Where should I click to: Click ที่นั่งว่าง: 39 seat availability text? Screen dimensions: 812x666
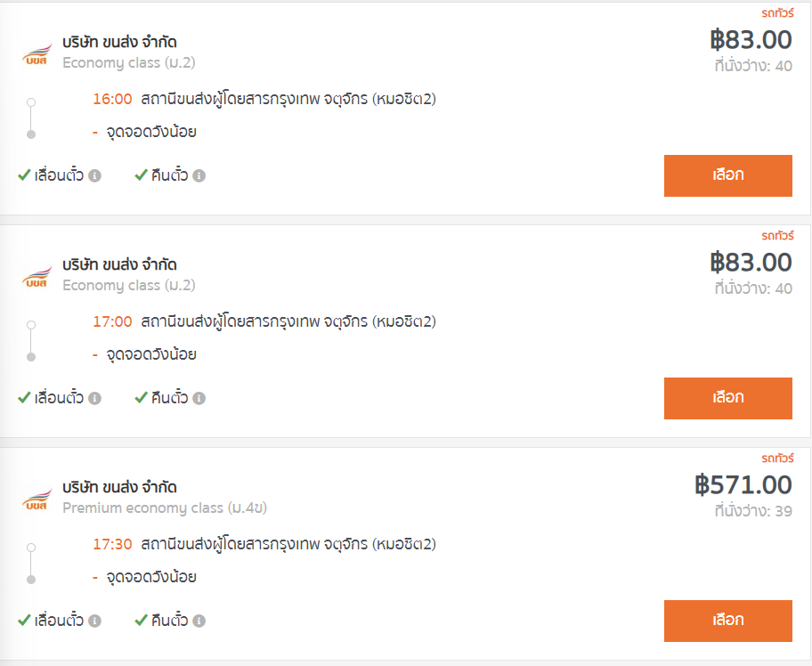[752, 511]
